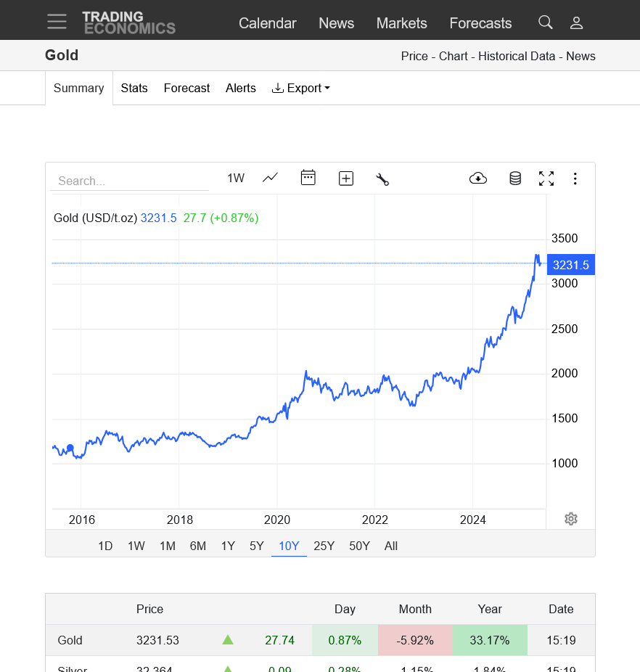Open the calendar date range picker
Viewport: 640px width, 672px height.
308,178
